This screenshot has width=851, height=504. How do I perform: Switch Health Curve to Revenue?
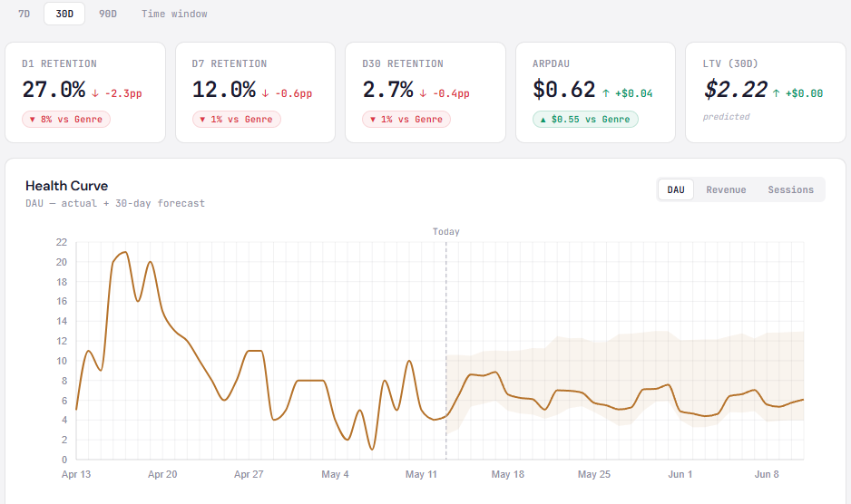click(x=726, y=189)
